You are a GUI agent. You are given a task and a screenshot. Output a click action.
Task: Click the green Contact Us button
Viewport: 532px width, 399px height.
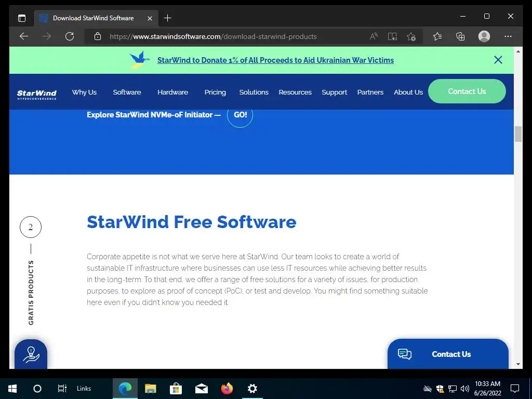coord(467,91)
